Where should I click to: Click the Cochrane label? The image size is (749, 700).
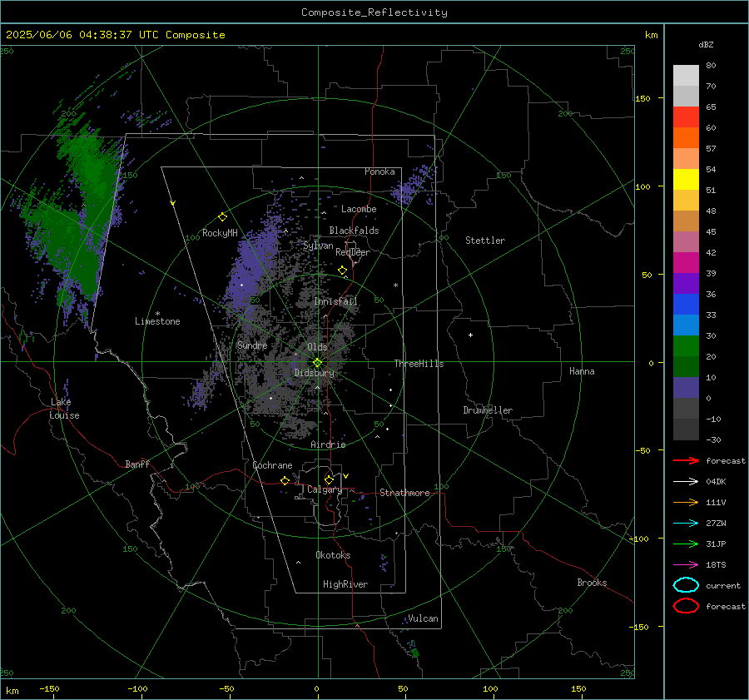(x=272, y=465)
